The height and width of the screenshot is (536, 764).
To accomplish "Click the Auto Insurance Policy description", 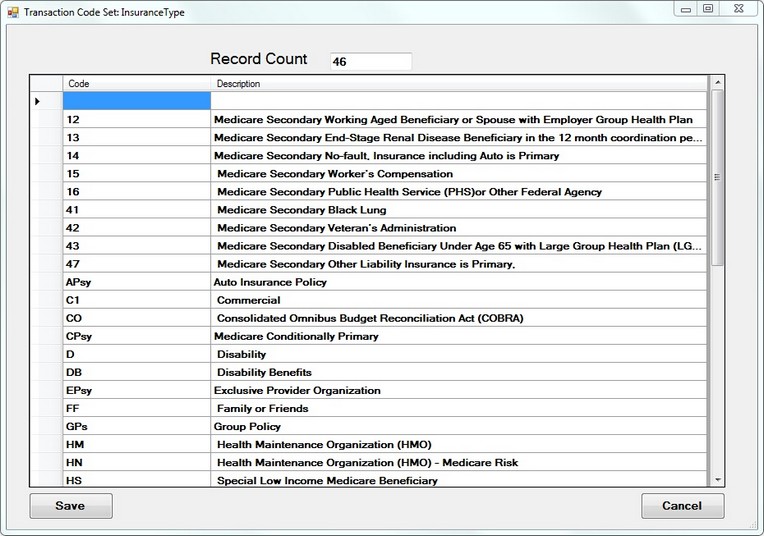I will 270,282.
